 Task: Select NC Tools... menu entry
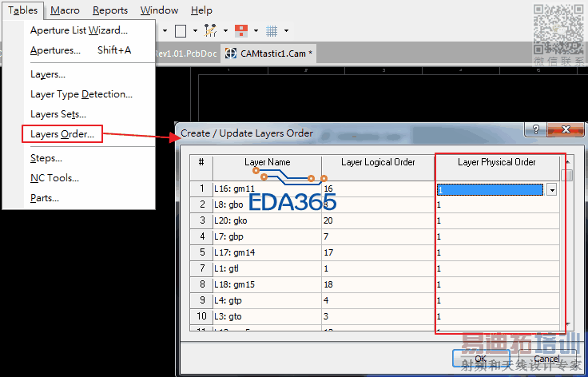pyautogui.click(x=55, y=178)
